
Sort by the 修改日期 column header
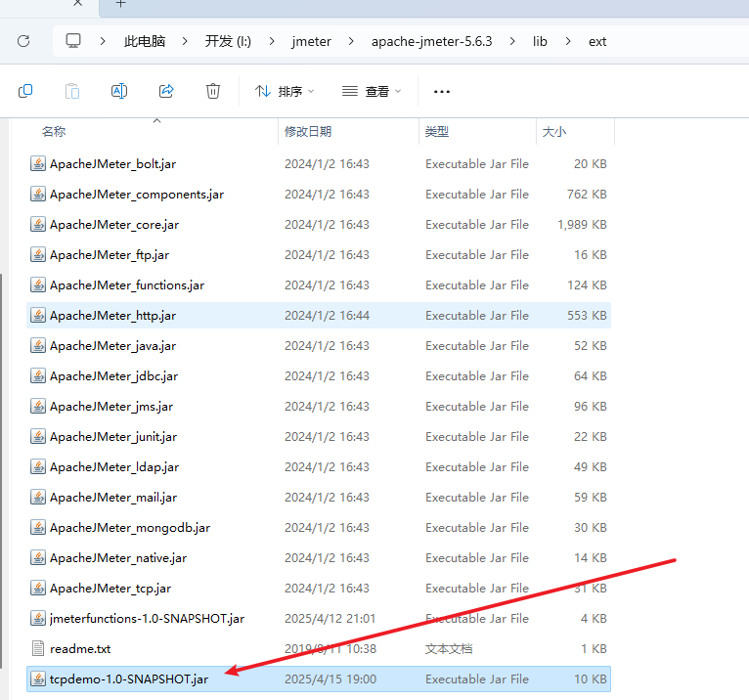click(x=308, y=131)
